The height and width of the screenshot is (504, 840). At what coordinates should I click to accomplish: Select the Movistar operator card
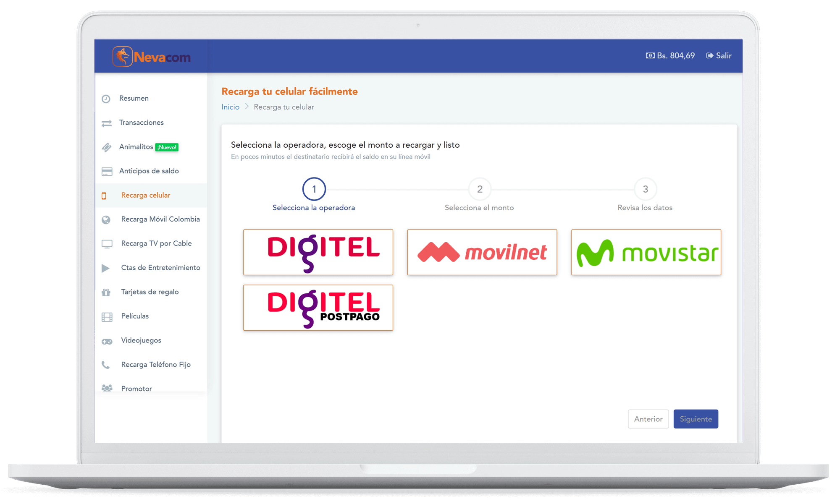646,252
